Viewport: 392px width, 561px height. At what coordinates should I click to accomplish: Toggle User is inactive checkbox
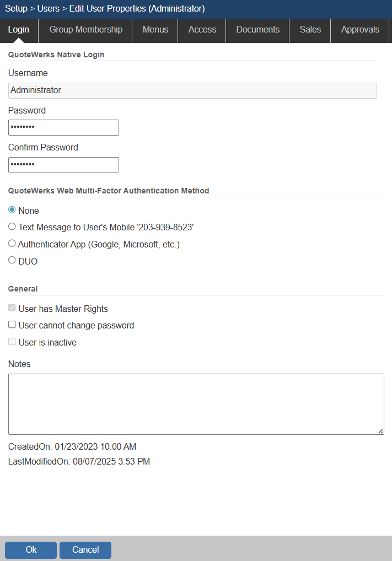[12, 342]
